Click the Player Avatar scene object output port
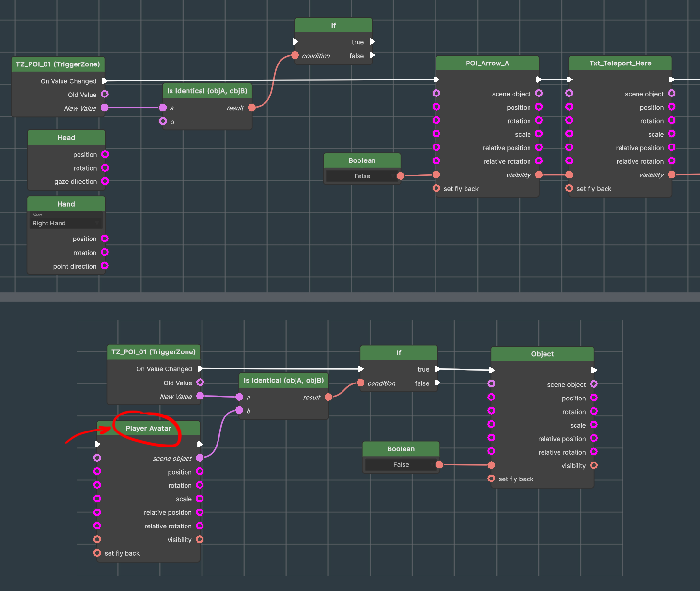This screenshot has height=591, width=700. (200, 458)
